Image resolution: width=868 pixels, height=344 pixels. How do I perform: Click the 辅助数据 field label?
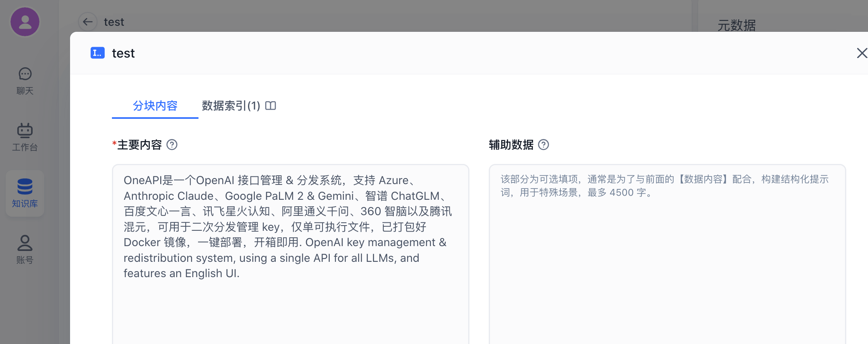511,145
